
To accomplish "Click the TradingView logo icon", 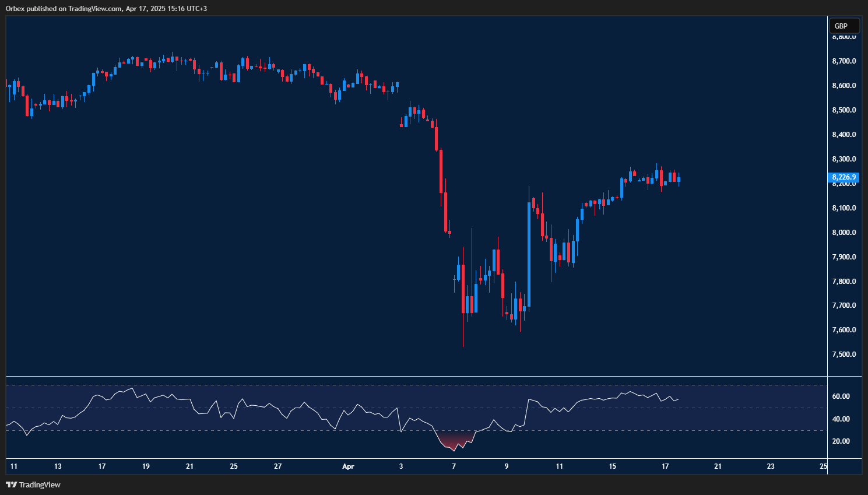I will [10, 485].
